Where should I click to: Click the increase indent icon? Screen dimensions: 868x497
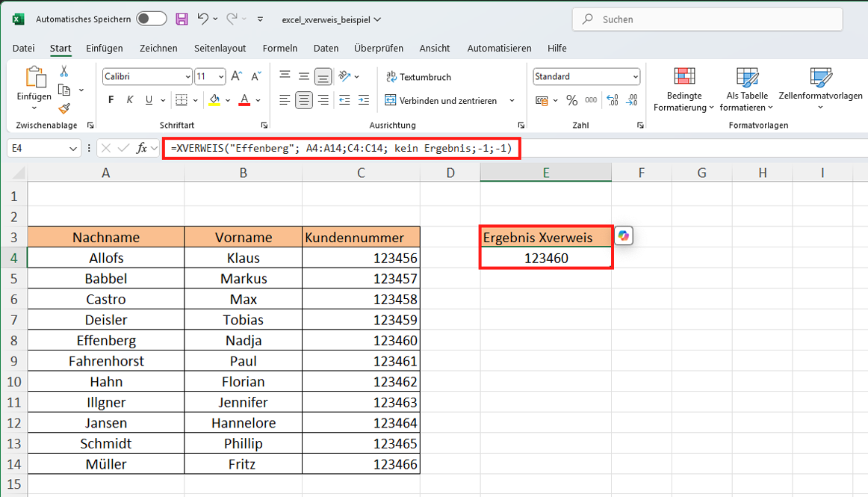pos(364,100)
